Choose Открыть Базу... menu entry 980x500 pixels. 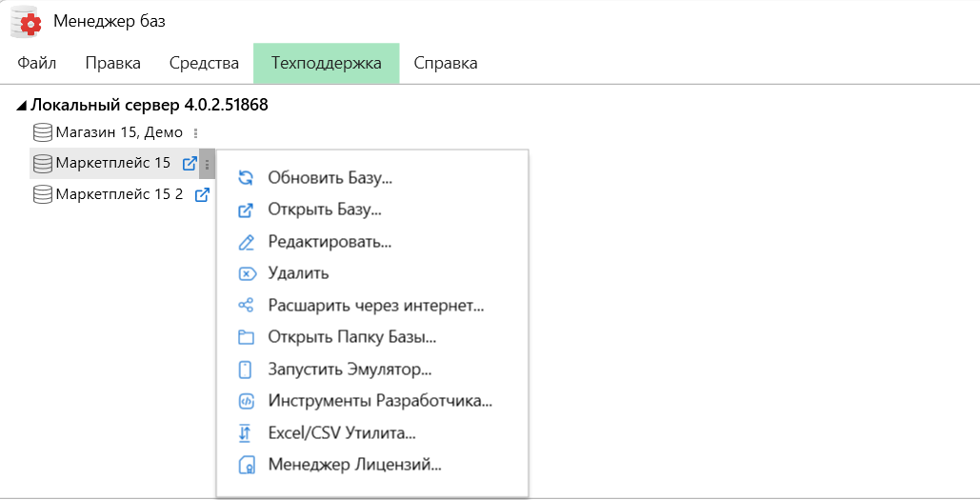372,210
